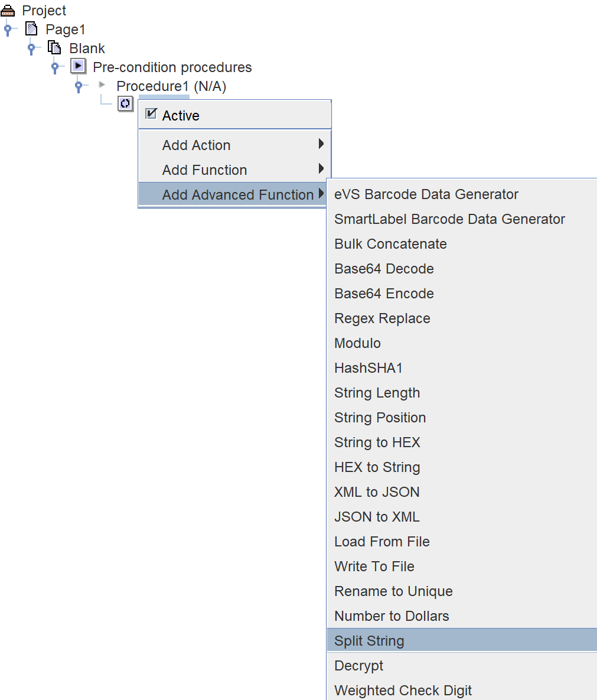
Task: Click the Procedure1 small arrow icon
Action: point(102,85)
